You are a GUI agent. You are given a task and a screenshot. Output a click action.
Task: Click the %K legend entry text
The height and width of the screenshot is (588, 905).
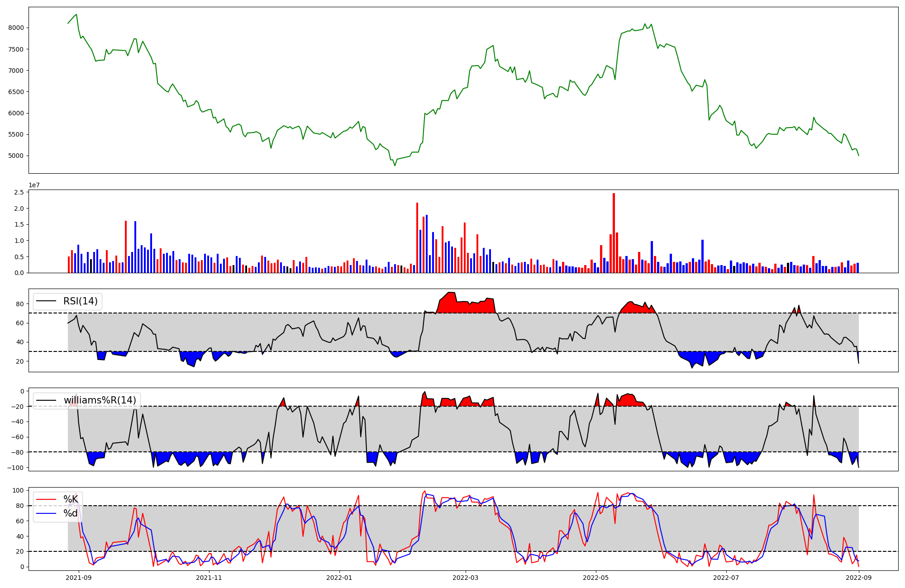click(x=71, y=499)
